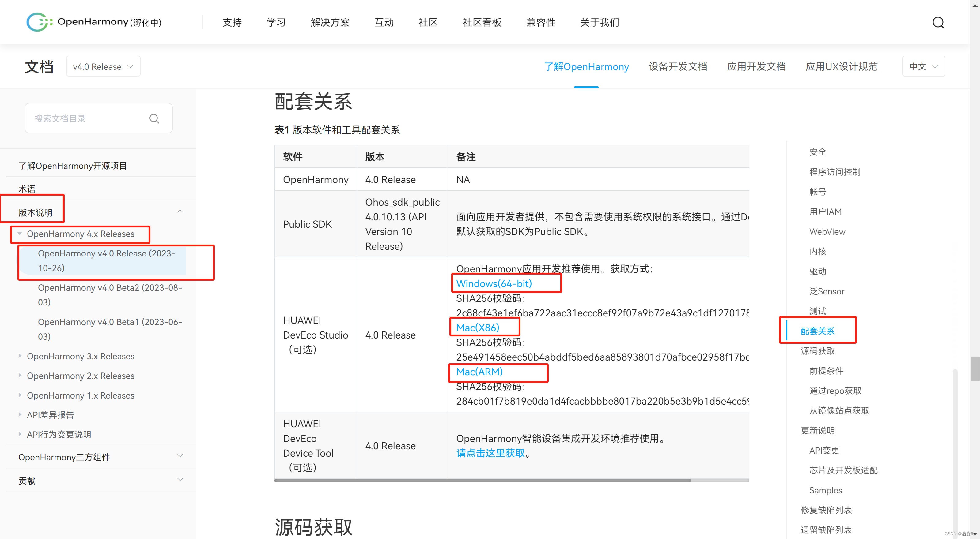The width and height of the screenshot is (980, 539).
Task: Click the 请点击这里获取 link
Action: 490,453
